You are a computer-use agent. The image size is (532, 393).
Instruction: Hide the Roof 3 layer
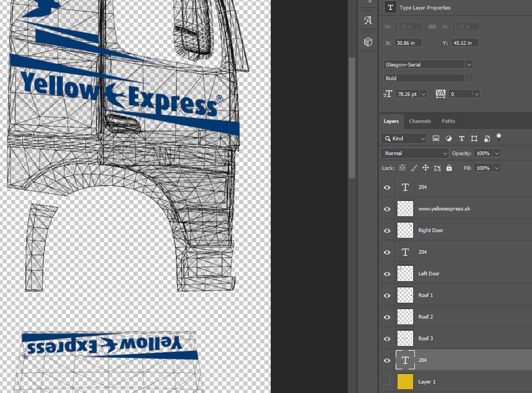click(387, 339)
